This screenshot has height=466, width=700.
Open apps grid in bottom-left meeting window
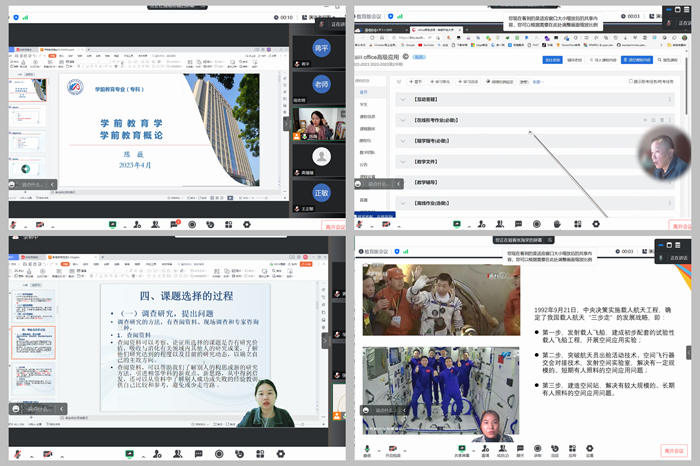[x=260, y=454]
